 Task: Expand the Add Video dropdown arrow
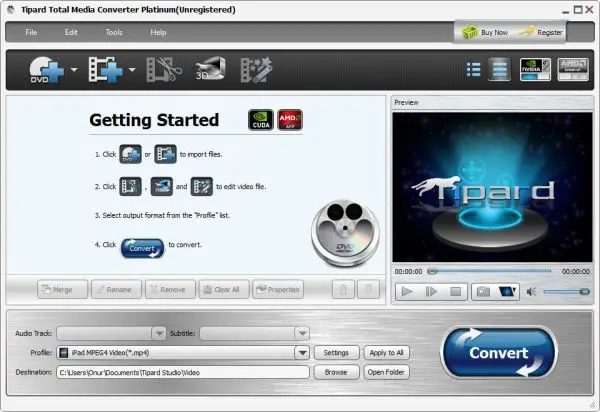(x=132, y=70)
